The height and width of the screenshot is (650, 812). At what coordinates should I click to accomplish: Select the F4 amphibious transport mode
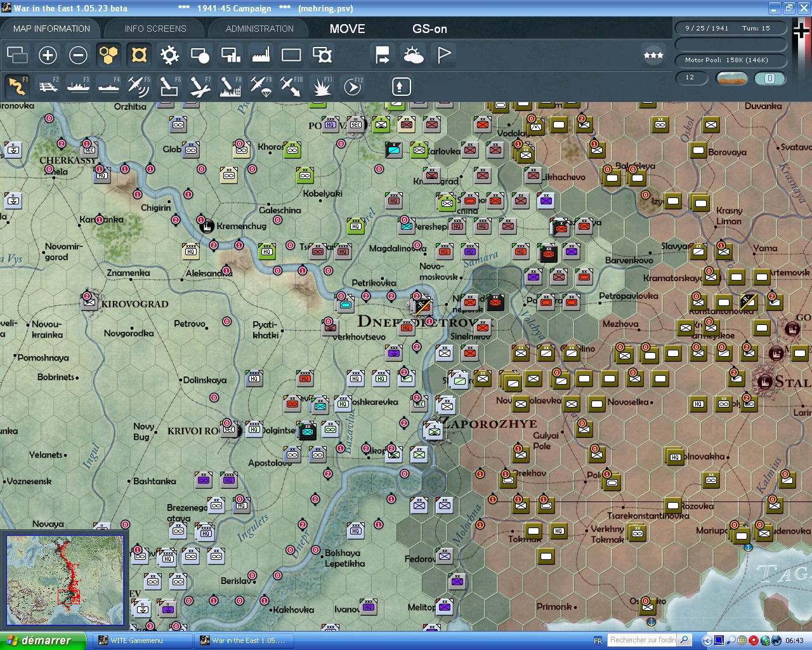(x=108, y=86)
